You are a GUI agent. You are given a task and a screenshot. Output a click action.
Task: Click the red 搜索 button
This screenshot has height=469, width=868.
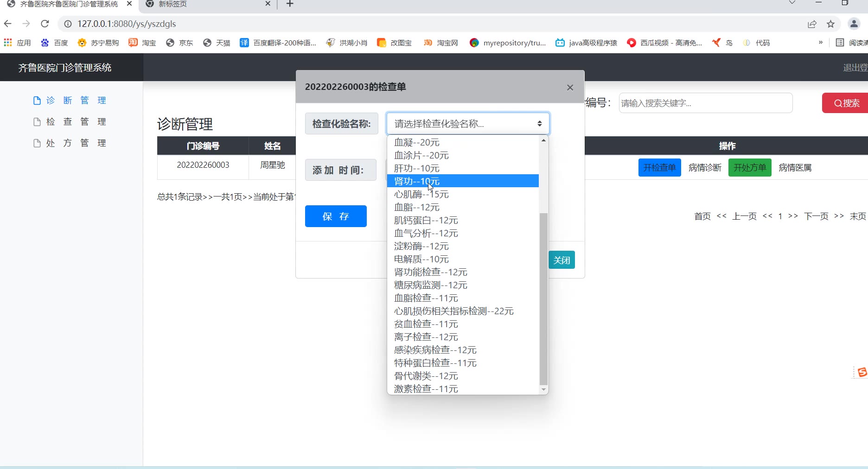[846, 103]
